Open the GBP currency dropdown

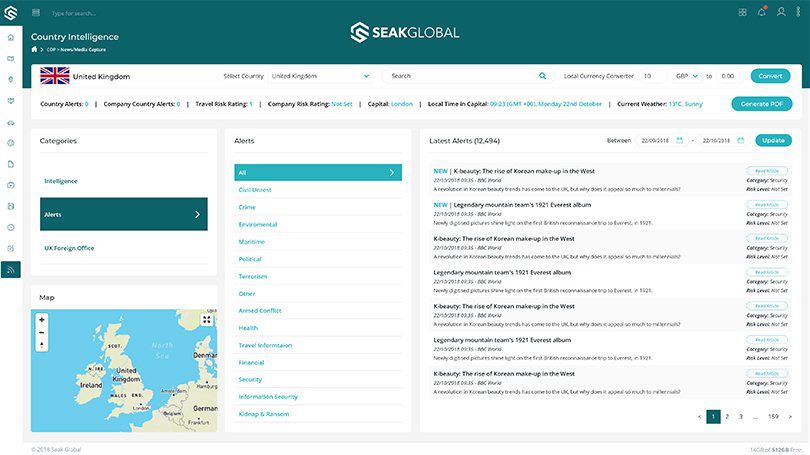[x=686, y=76]
